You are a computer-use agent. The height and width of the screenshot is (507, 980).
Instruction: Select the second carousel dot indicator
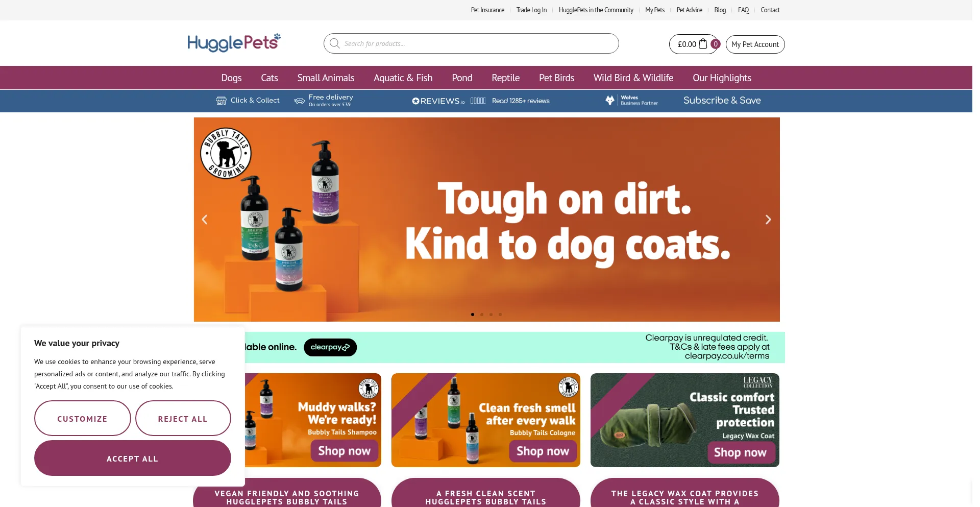tap(482, 315)
